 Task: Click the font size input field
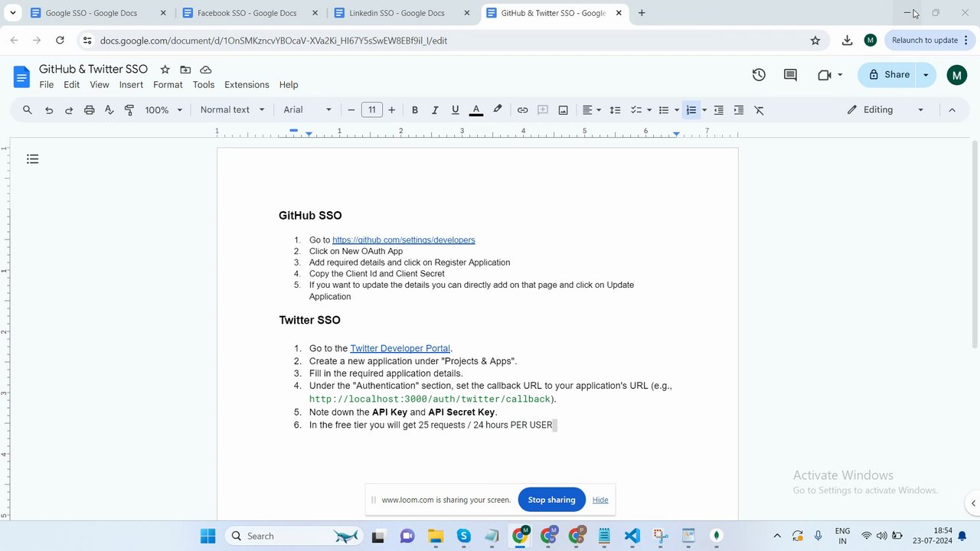372,110
